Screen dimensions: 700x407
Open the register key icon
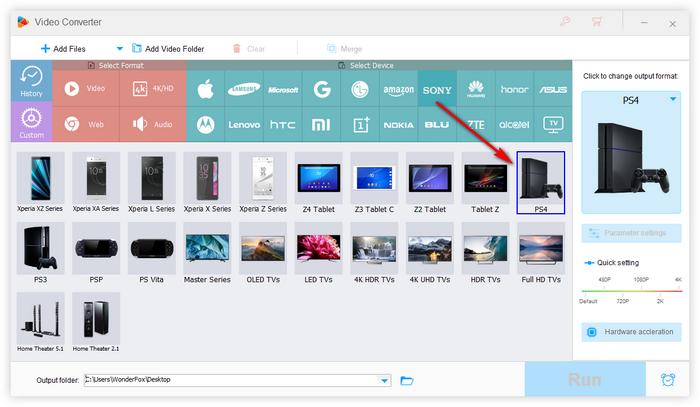coord(565,21)
